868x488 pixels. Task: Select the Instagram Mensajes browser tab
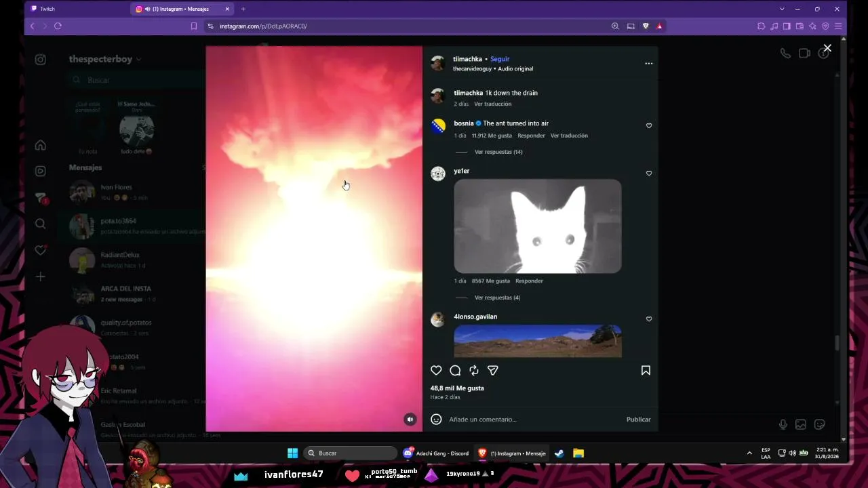point(183,9)
